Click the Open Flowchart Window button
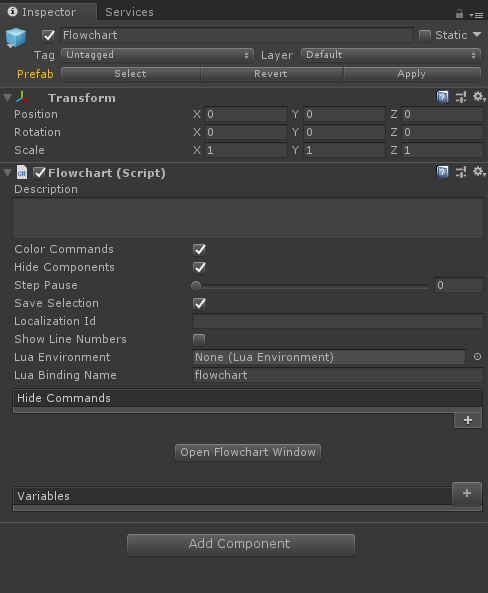The image size is (488, 593). coord(248,452)
